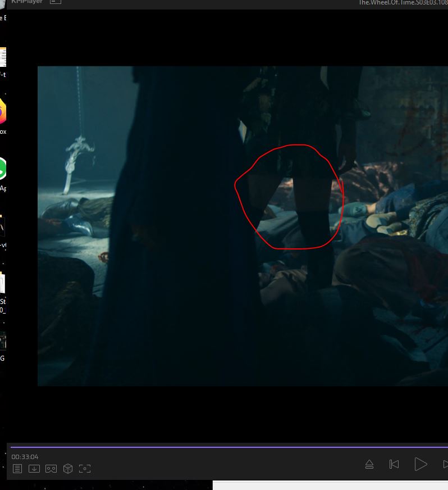448x490 pixels.
Task: Open the playlist panel icon
Action: tap(17, 469)
